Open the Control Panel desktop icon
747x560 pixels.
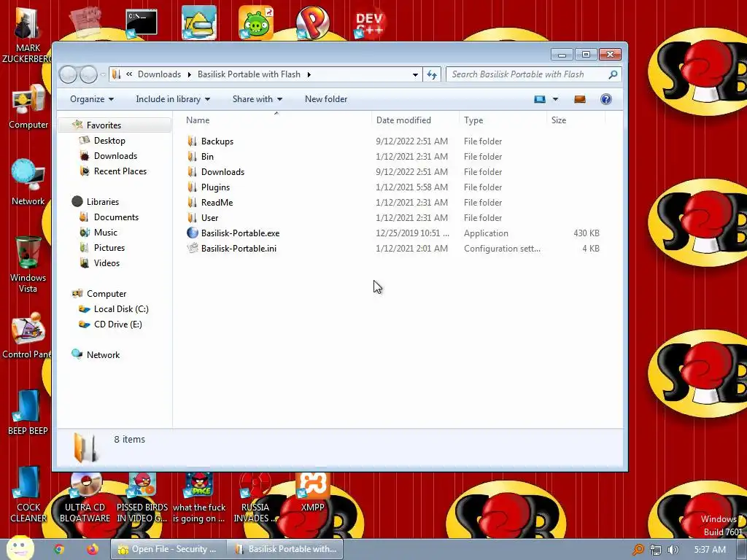(x=28, y=335)
